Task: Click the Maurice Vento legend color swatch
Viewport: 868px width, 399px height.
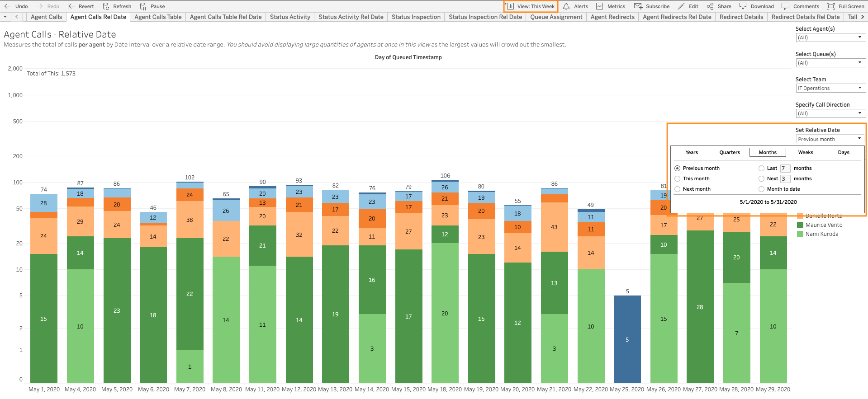Action: (x=800, y=225)
